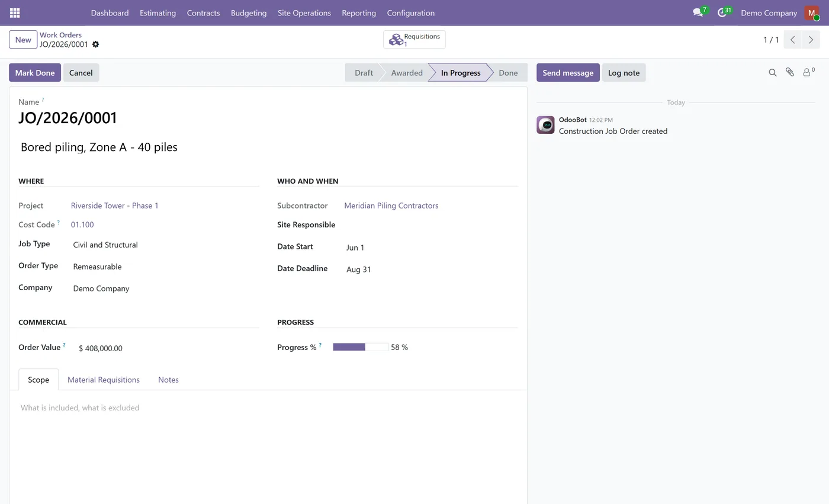The width and height of the screenshot is (829, 504).
Task: Open the Site Responsible field
Action: (x=430, y=225)
